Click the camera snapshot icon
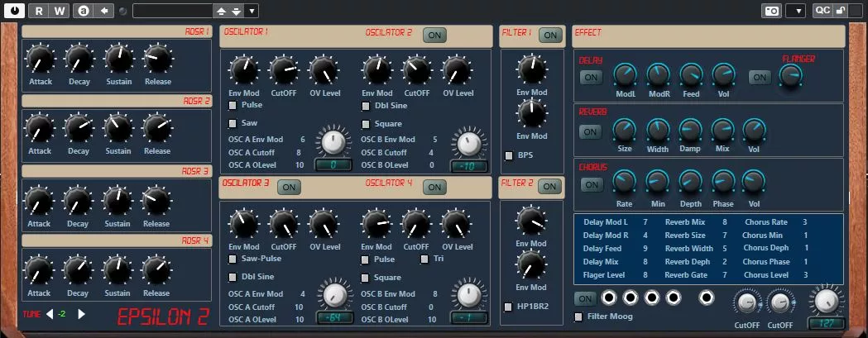 [x=771, y=11]
